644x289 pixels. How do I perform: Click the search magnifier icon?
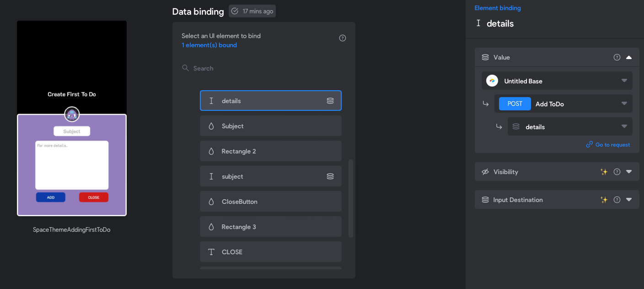(x=185, y=68)
